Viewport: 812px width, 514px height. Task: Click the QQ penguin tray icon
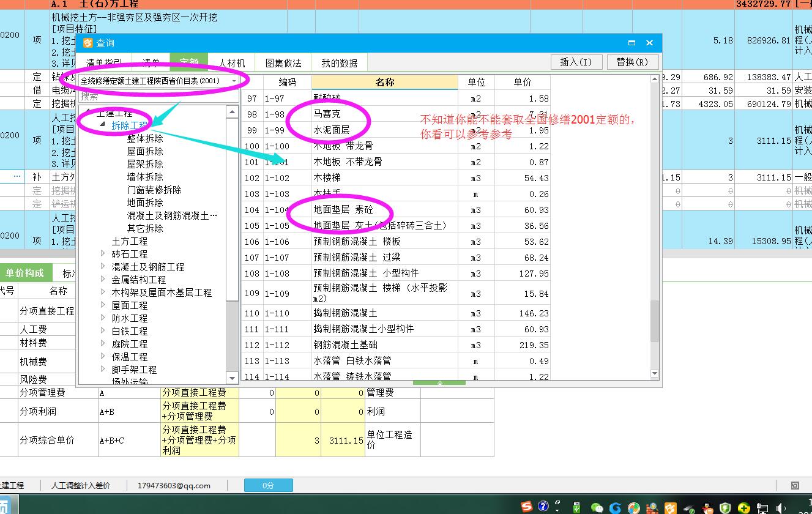[x=707, y=507]
